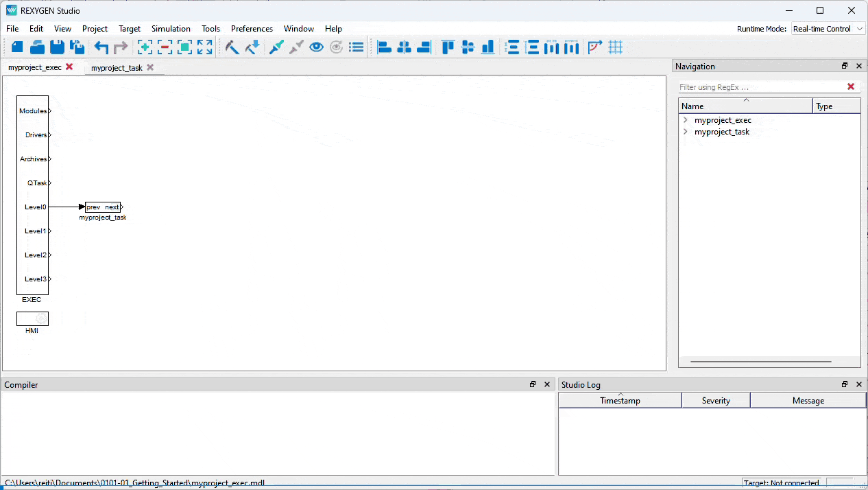
Task: Center selected blocks vertically
Action: 468,47
